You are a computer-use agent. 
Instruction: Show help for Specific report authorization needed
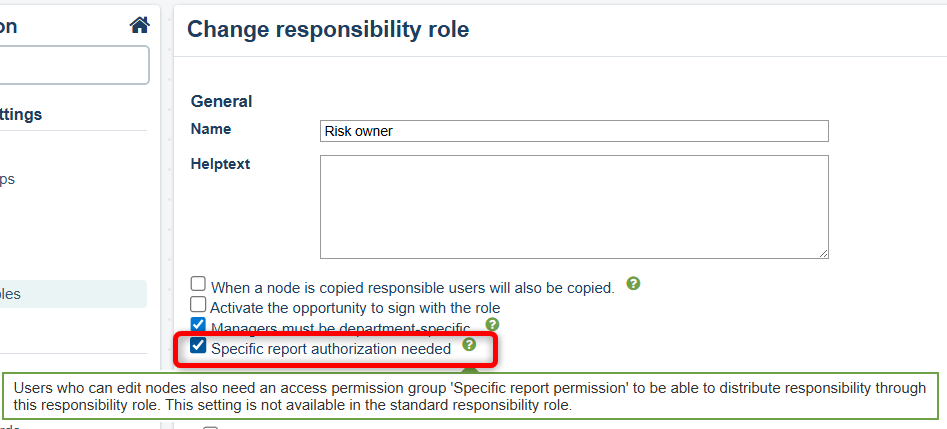pyautogui.click(x=469, y=345)
